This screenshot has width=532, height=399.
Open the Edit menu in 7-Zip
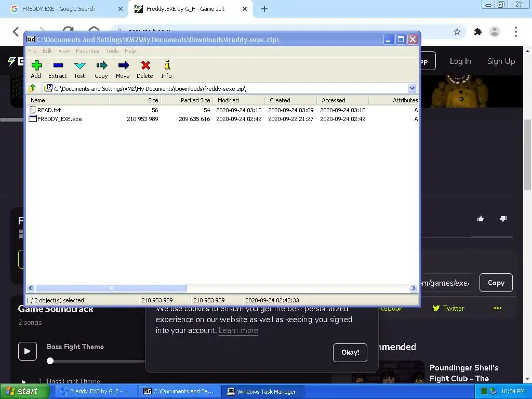click(47, 51)
